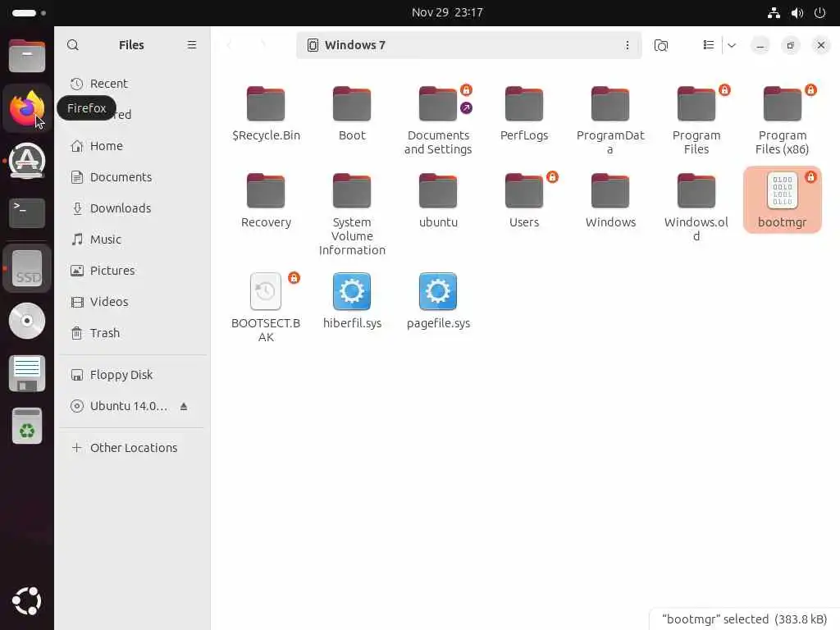Image resolution: width=840 pixels, height=630 pixels.
Task: Eject the Ubuntu 14.0 disc
Action: [184, 407]
